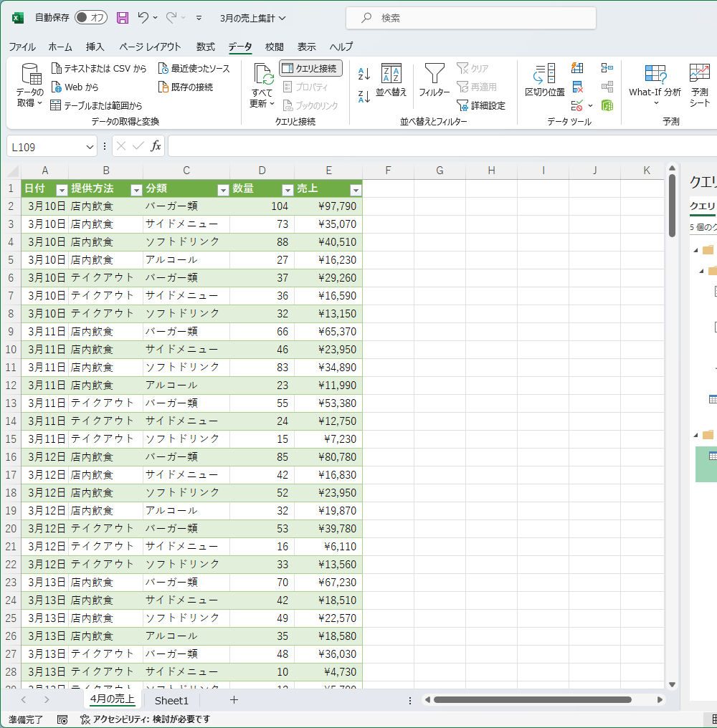Open the 日付 column filter dropdown
Image resolution: width=717 pixels, height=728 pixels.
(x=62, y=189)
